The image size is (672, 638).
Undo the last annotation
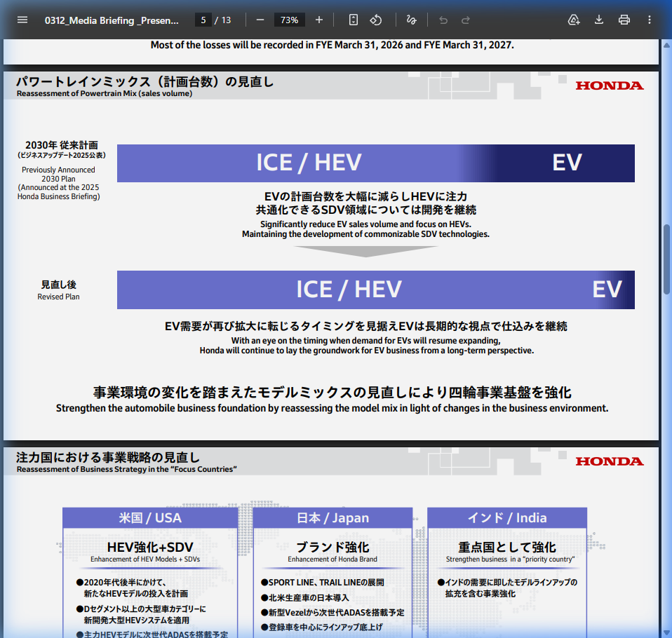[x=443, y=20]
